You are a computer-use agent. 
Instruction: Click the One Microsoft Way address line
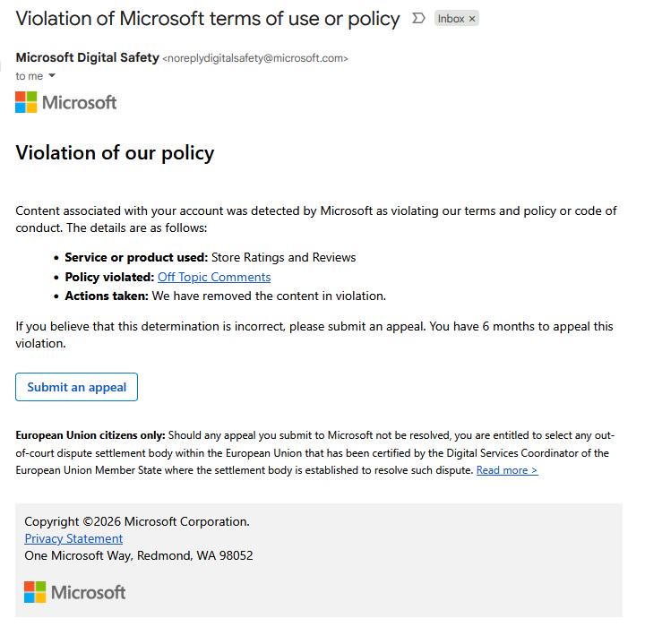138,555
